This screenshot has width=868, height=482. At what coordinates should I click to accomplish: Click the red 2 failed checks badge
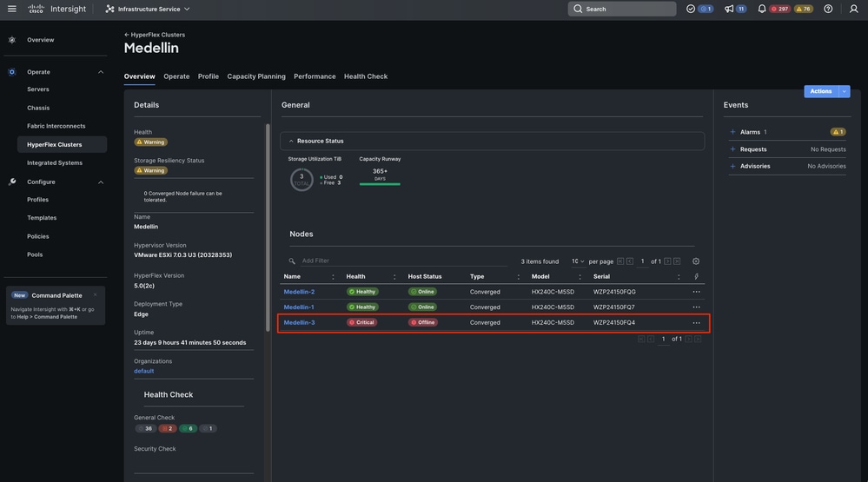[x=168, y=429]
